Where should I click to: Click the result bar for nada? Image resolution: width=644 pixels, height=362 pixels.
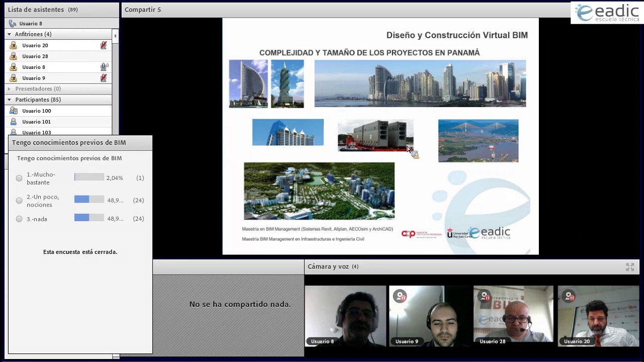point(89,218)
